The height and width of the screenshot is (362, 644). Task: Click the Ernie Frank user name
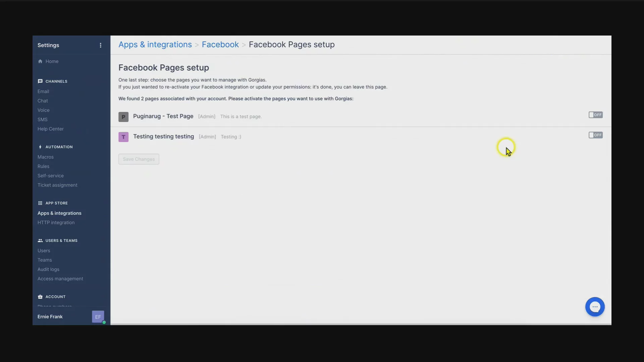click(x=50, y=317)
